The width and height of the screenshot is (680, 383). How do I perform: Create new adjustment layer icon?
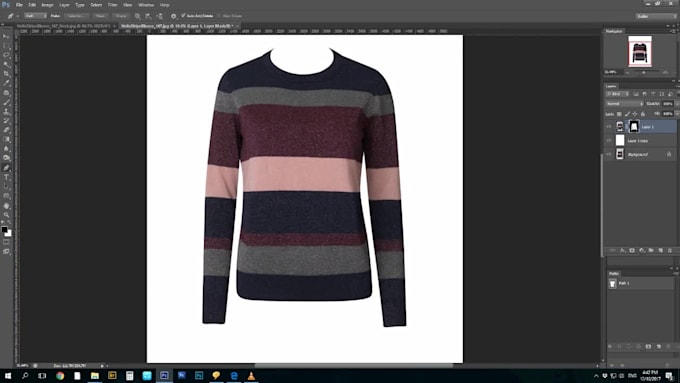point(641,250)
